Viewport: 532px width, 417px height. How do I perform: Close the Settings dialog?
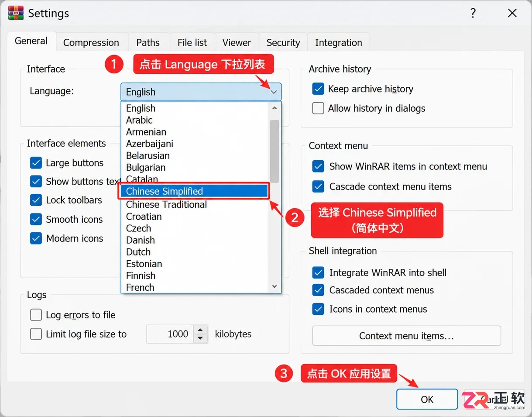(x=512, y=13)
